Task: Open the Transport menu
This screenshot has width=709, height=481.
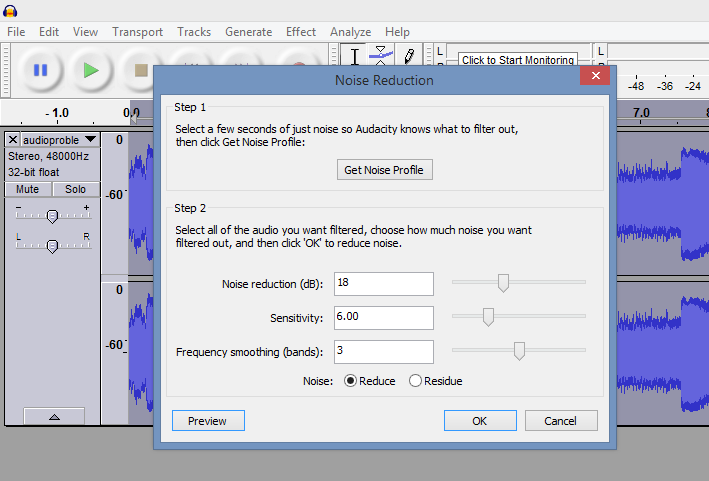Action: point(137,32)
